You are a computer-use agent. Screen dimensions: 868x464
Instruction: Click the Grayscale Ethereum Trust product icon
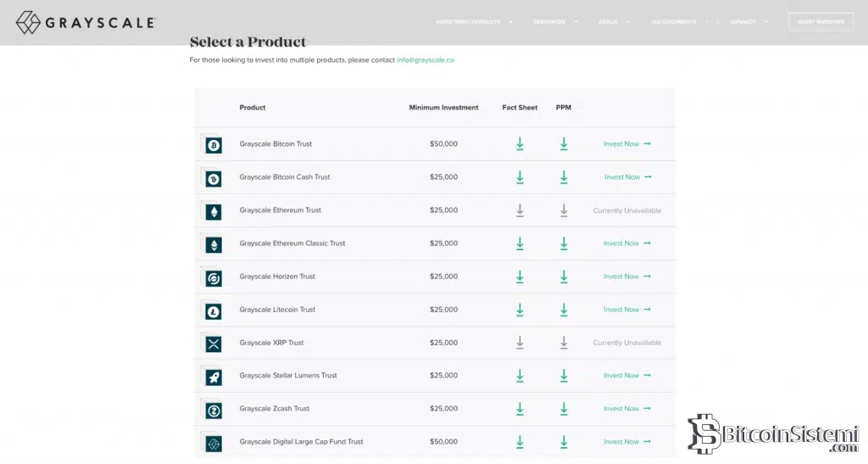[214, 211]
